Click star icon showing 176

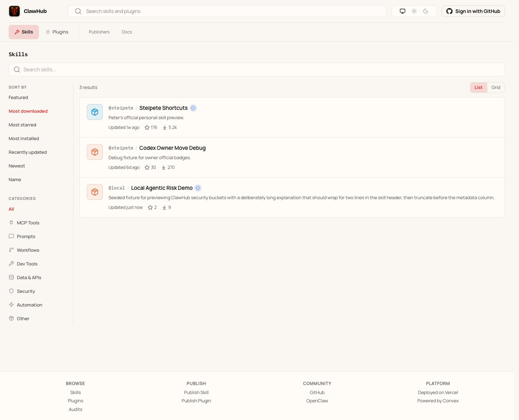pos(147,128)
